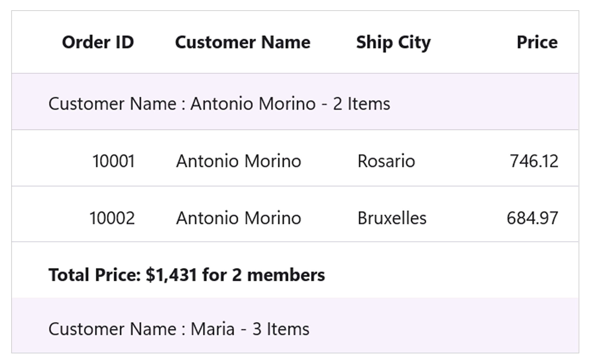Click the Price column header
Viewport: 591px width, 364px height.
[x=537, y=42]
